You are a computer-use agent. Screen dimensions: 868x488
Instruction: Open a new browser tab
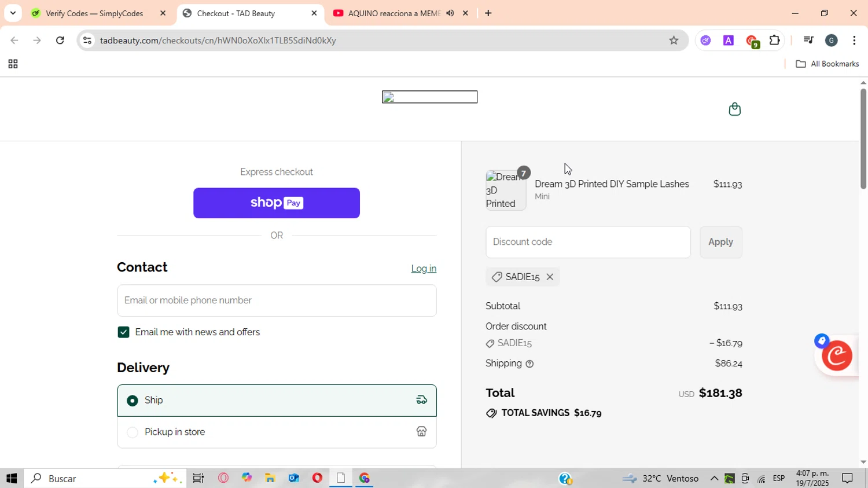click(488, 13)
